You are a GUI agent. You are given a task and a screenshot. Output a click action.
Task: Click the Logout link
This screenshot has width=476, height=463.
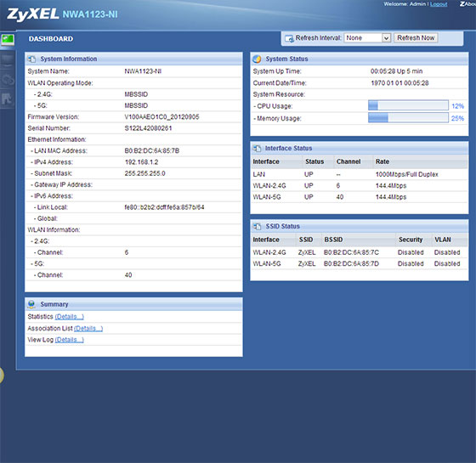tap(439, 4)
